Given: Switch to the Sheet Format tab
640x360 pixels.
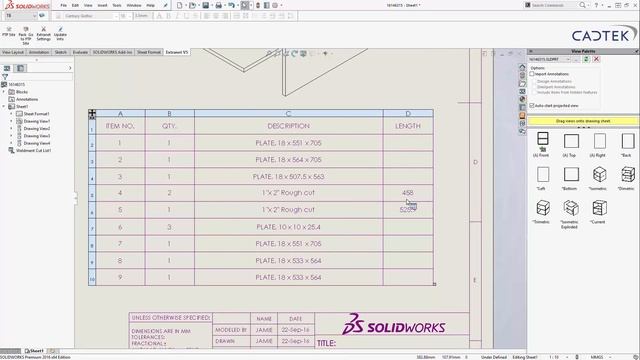Looking at the screenshot, I should pos(149,52).
